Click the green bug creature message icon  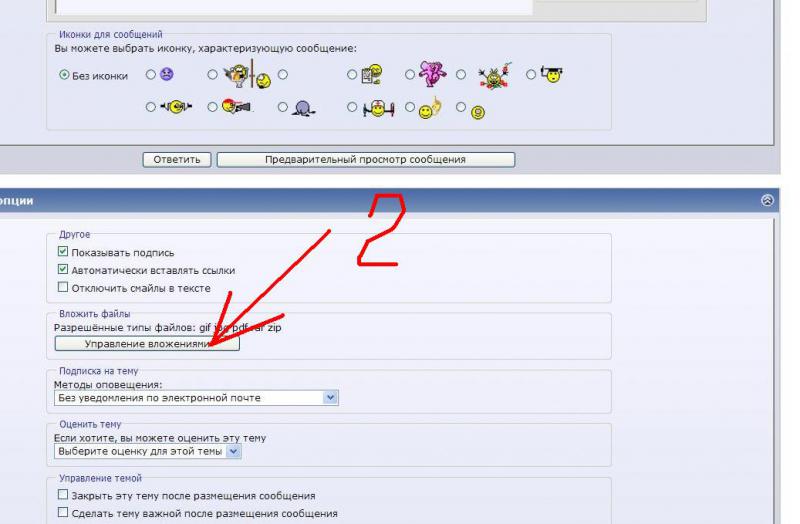[491, 74]
